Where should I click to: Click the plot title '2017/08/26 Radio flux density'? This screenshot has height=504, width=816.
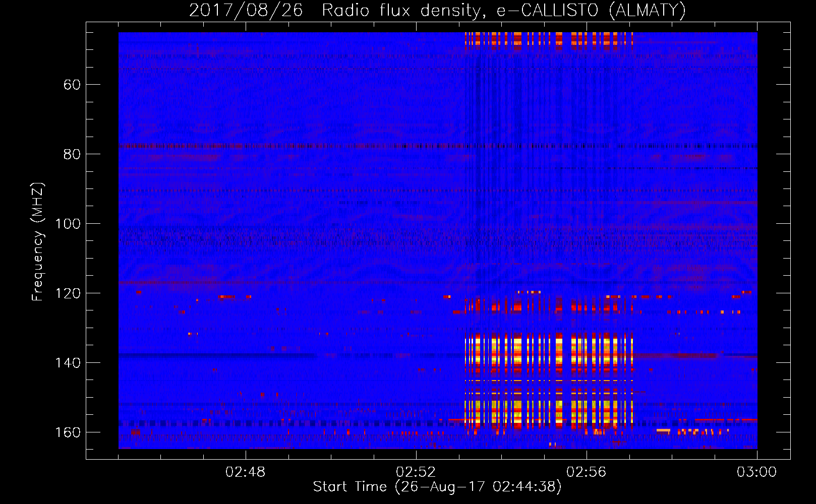437,10
